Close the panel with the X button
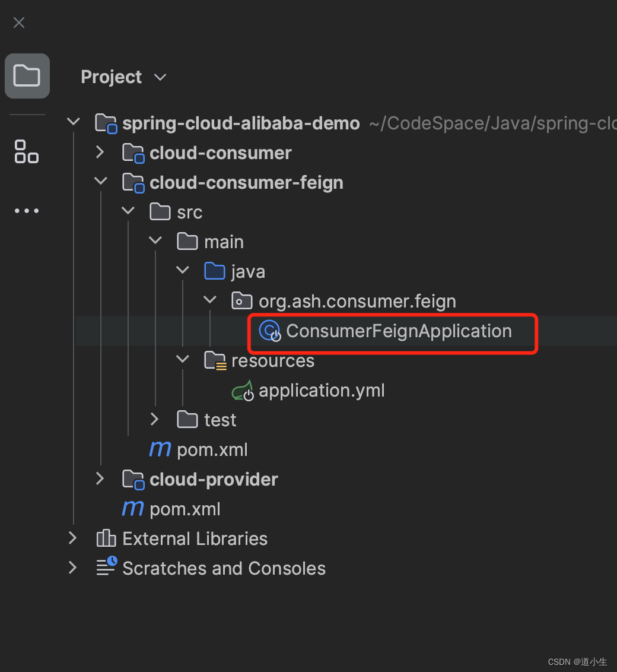Screen dimensions: 617x672 (x=19, y=23)
